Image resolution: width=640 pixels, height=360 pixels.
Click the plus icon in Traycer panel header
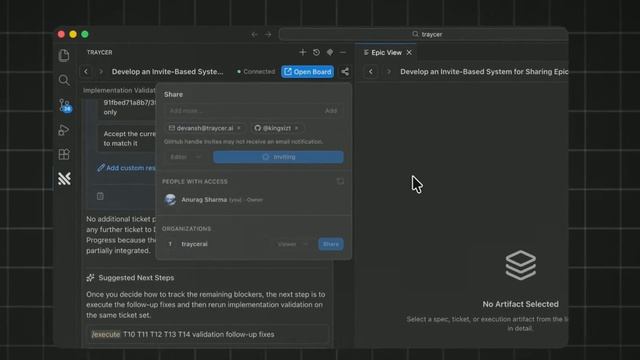coord(302,52)
